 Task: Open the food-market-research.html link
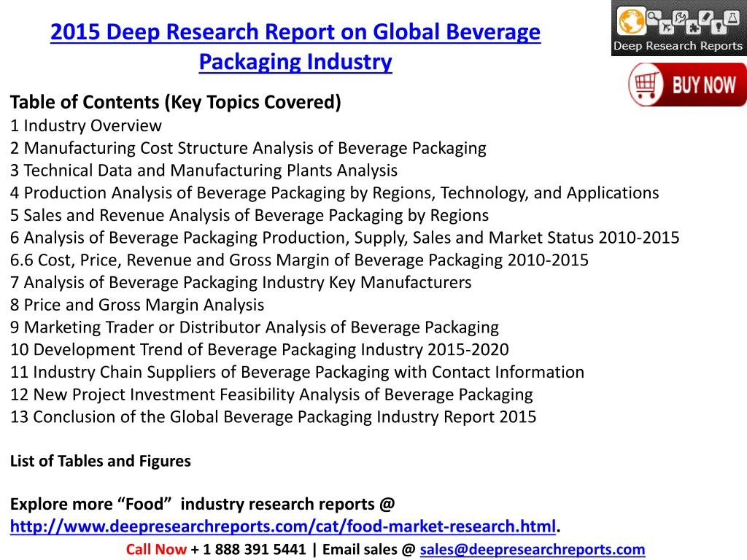283,526
